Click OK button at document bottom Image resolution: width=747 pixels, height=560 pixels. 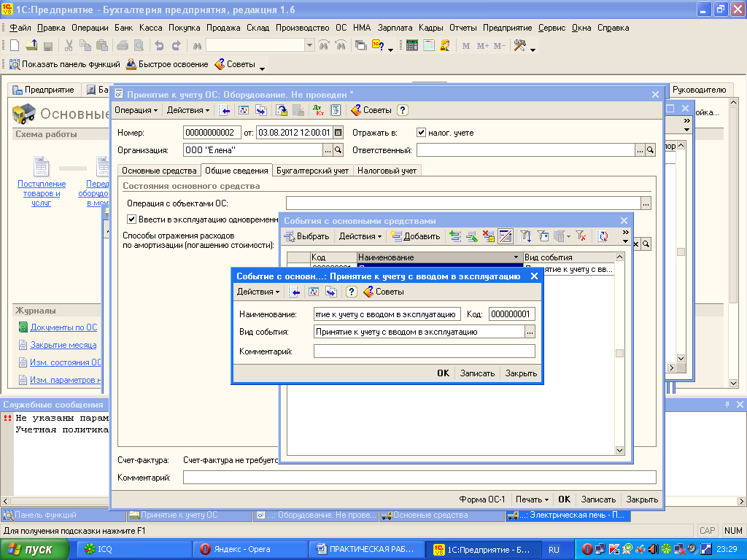(x=564, y=499)
